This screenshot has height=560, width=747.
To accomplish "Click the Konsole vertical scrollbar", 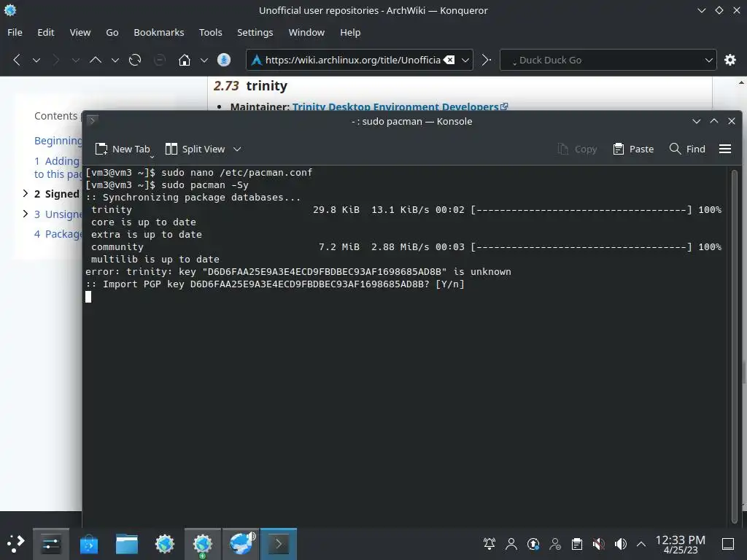I will click(734, 346).
